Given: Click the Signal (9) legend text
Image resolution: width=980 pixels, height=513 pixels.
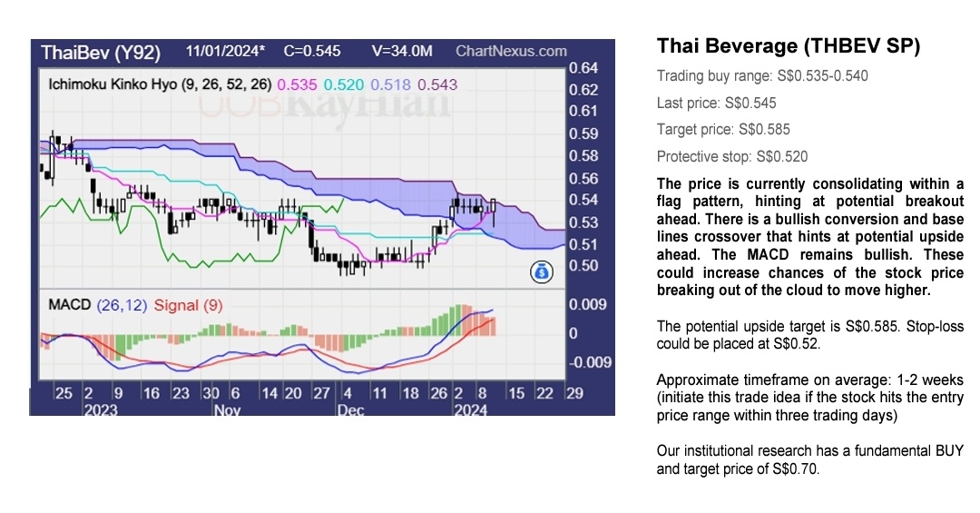Looking at the screenshot, I should coord(188,305).
